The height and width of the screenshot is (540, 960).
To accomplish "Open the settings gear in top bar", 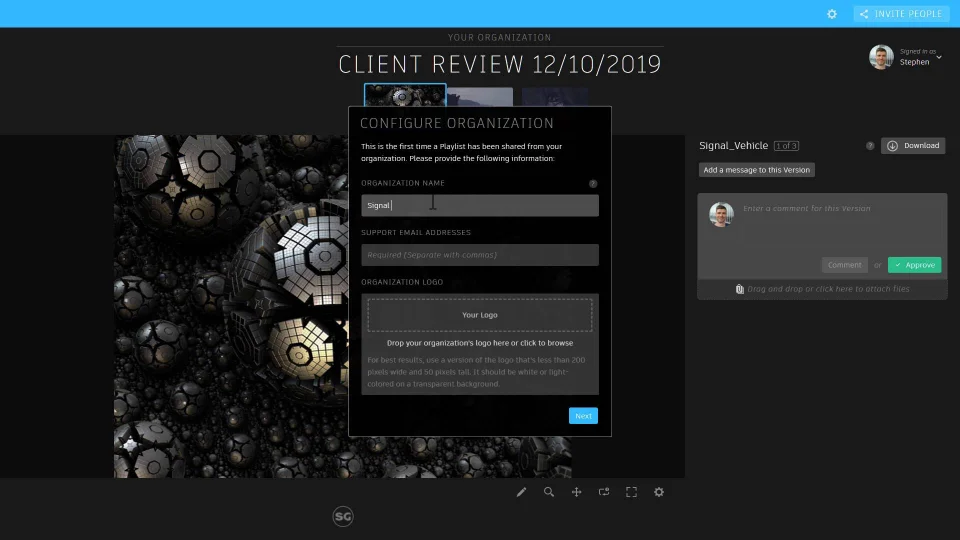I will (x=831, y=13).
